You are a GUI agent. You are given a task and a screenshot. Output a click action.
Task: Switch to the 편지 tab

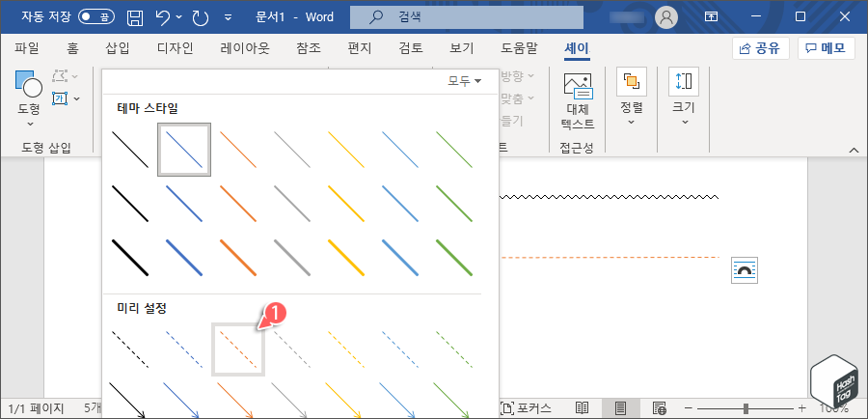coord(360,48)
